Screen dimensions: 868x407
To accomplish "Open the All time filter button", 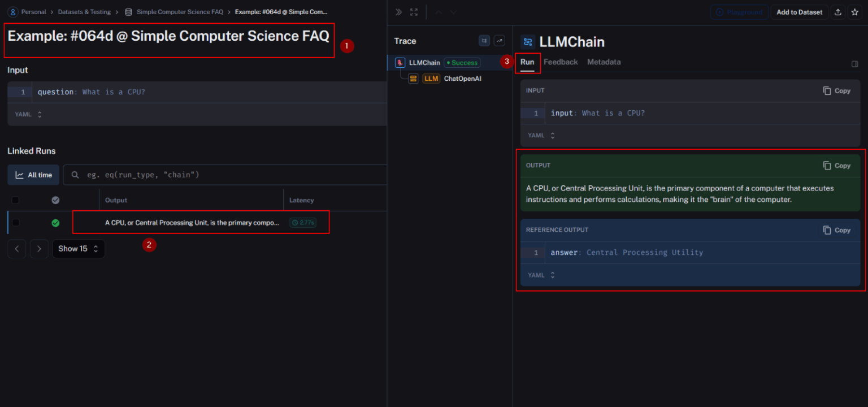I will coord(33,175).
